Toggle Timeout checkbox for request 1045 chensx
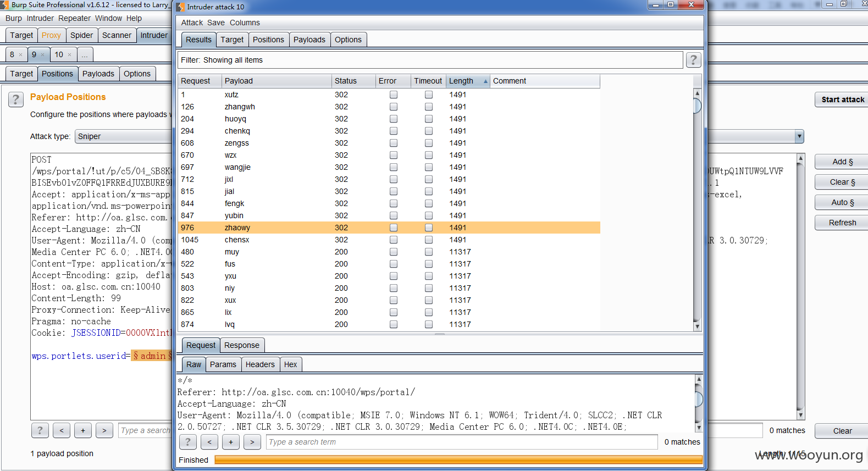This screenshot has height=471, width=868. (429, 240)
